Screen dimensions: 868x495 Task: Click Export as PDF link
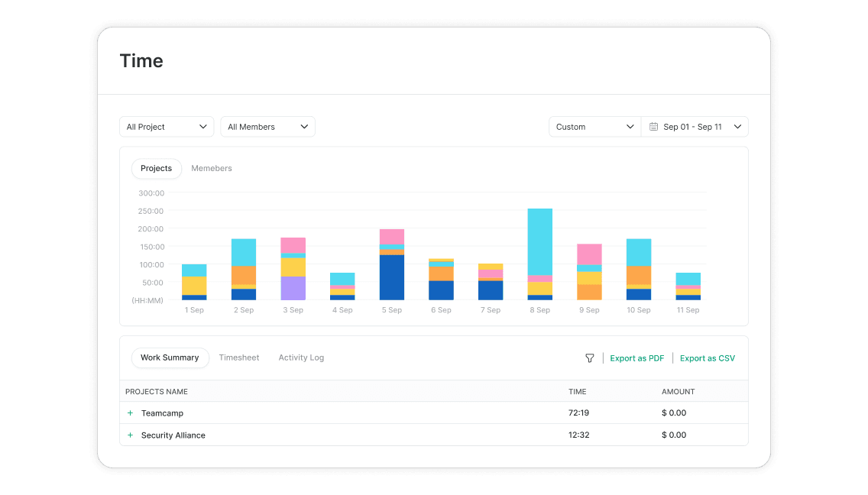point(636,358)
